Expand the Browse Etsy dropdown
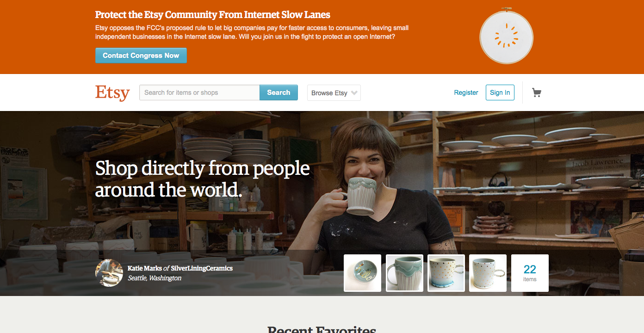The width and height of the screenshot is (644, 333). [334, 92]
